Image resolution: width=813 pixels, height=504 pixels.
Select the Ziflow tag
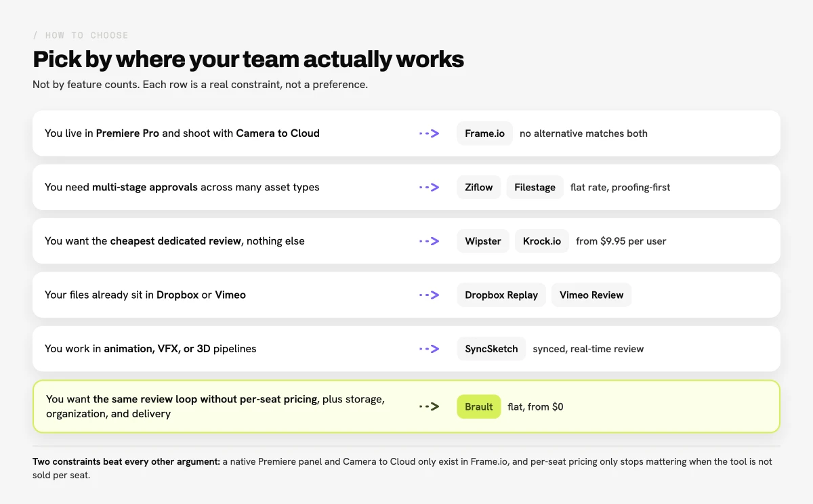click(479, 187)
